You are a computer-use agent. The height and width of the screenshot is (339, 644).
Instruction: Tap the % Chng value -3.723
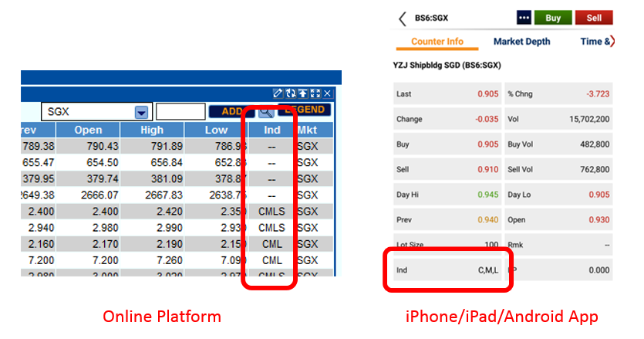598,93
